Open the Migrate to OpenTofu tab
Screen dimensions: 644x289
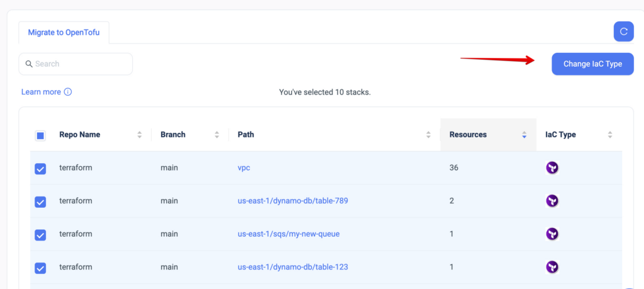pos(64,33)
